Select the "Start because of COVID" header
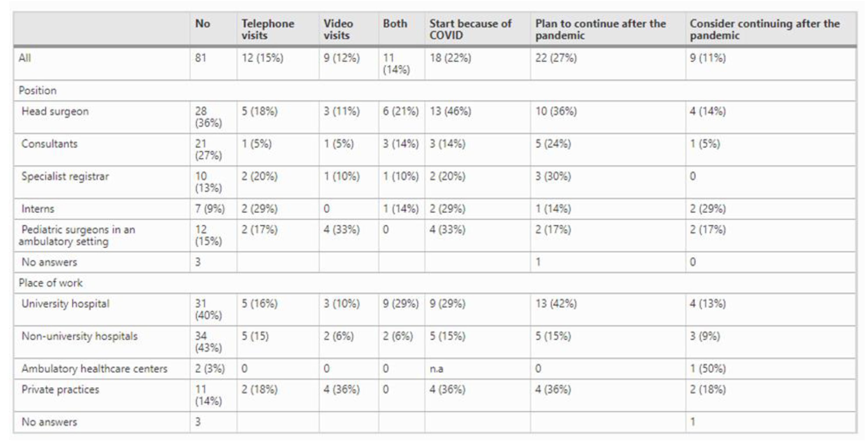Screen dimensions: 868x443 pos(470,29)
